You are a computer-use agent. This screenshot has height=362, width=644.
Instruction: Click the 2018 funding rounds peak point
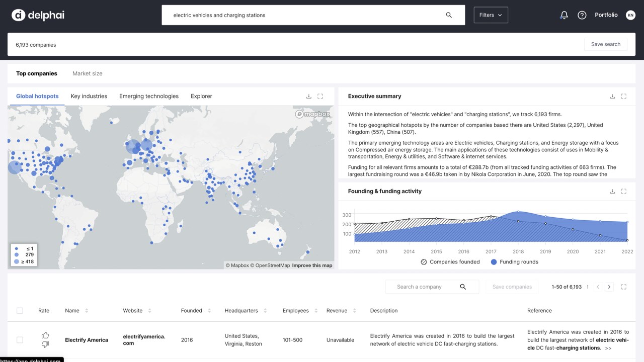518,212
